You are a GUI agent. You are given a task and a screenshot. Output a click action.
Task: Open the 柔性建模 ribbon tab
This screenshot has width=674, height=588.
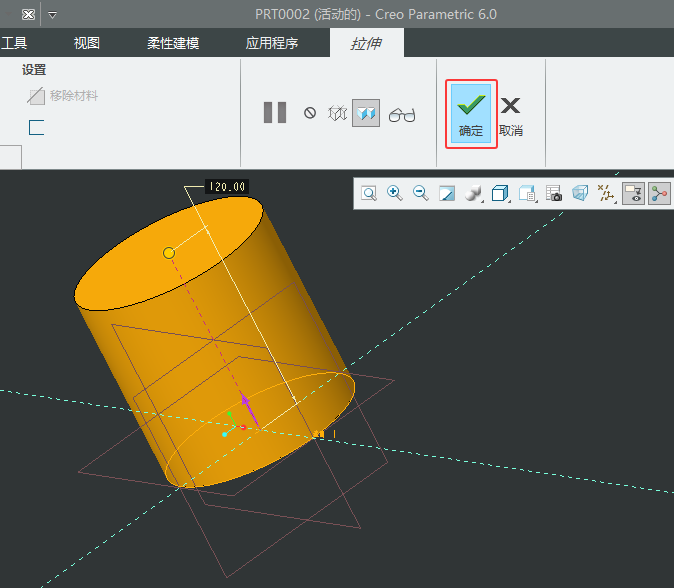tap(173, 43)
